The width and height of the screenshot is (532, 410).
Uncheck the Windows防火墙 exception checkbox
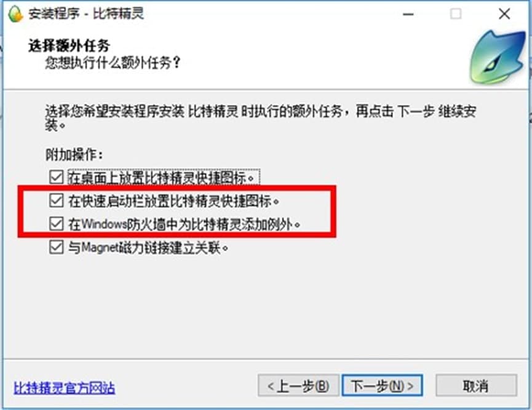[57, 224]
